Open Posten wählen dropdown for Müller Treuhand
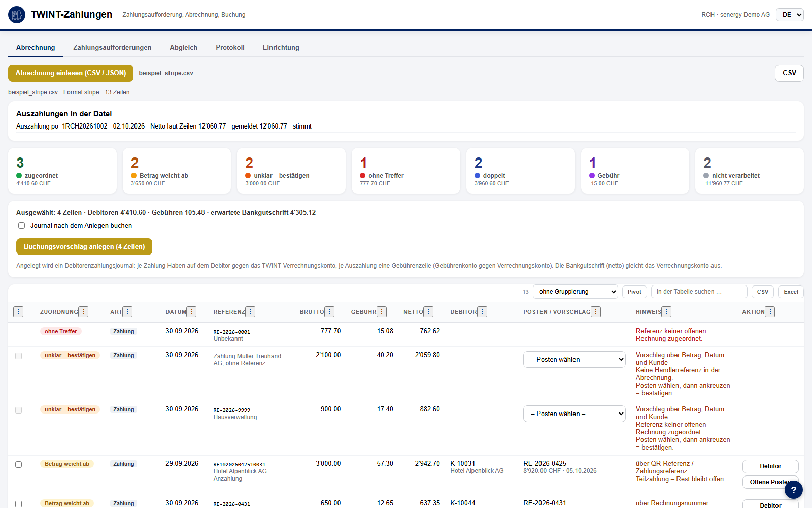The height and width of the screenshot is (508, 812). pos(574,360)
